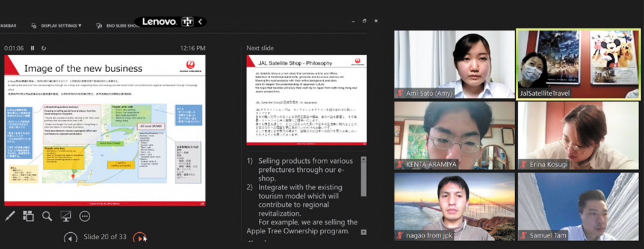Click muted mic icon beside Ami Sato
The width and height of the screenshot is (644, 249).
click(x=399, y=94)
